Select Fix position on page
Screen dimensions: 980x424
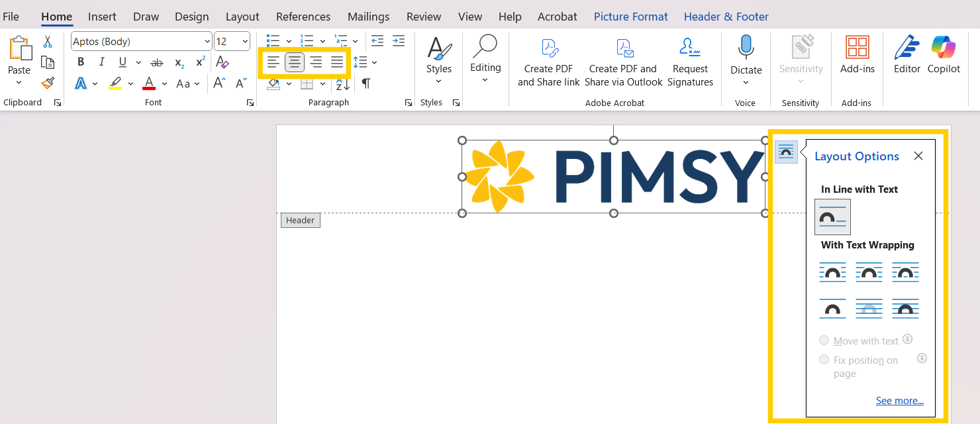824,359
